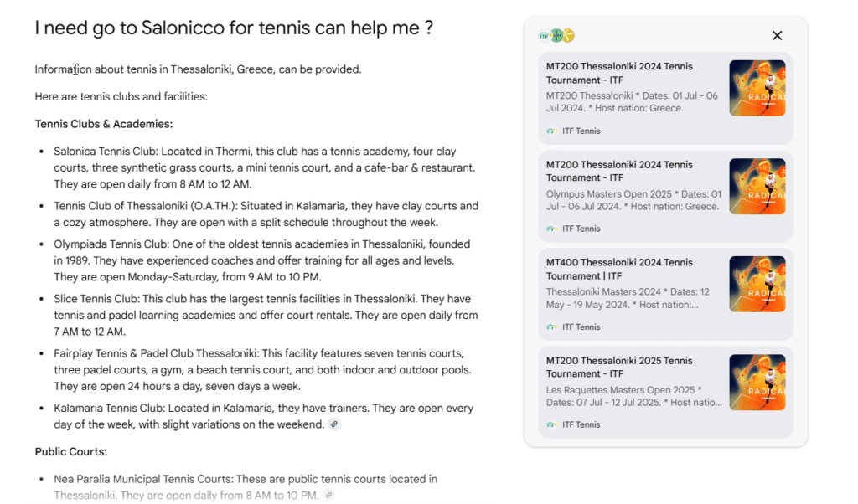Click link icon after Nea Paralia courts

pos(328,496)
